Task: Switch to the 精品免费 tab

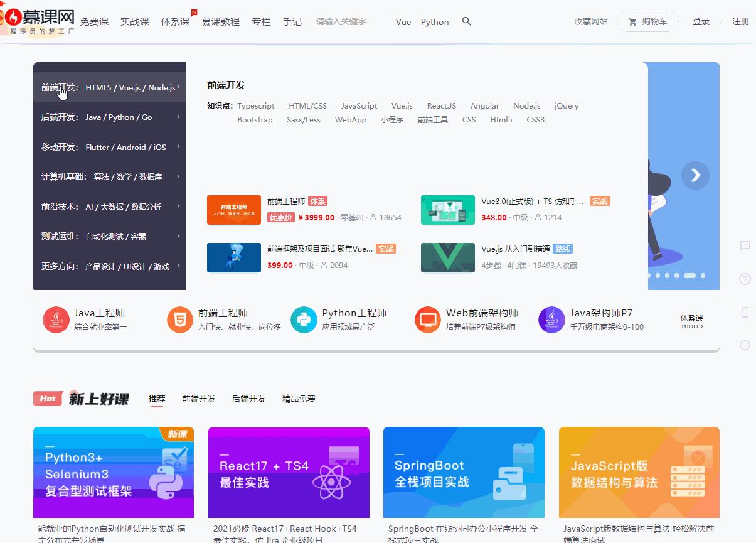Action: click(x=298, y=398)
